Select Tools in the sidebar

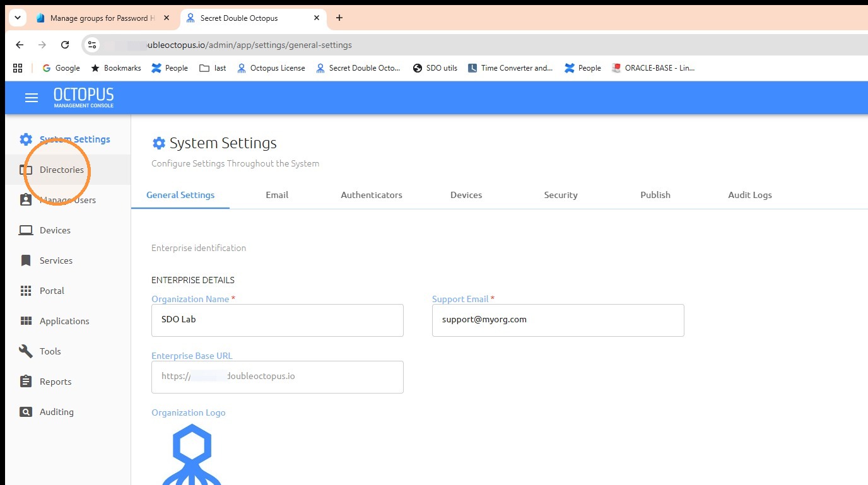(x=68, y=351)
